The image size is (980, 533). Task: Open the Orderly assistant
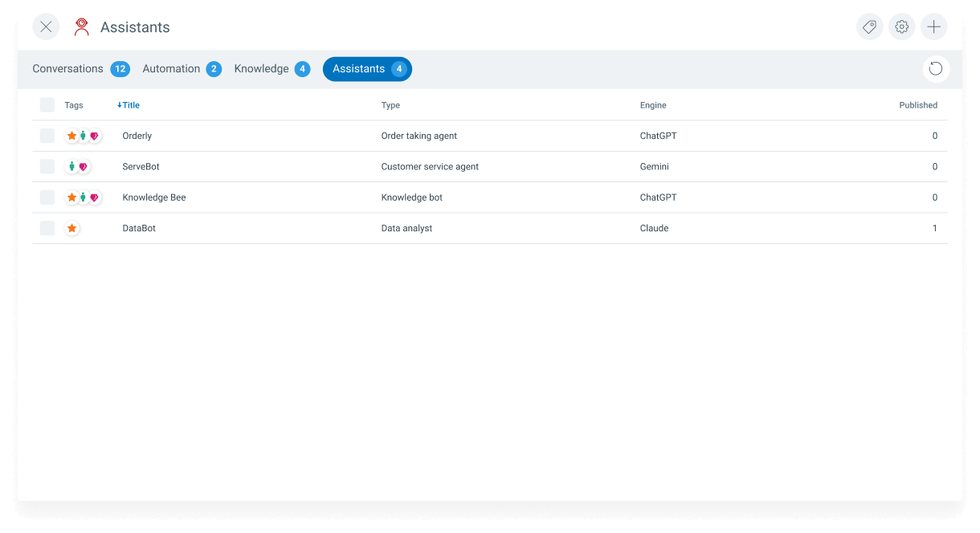137,136
